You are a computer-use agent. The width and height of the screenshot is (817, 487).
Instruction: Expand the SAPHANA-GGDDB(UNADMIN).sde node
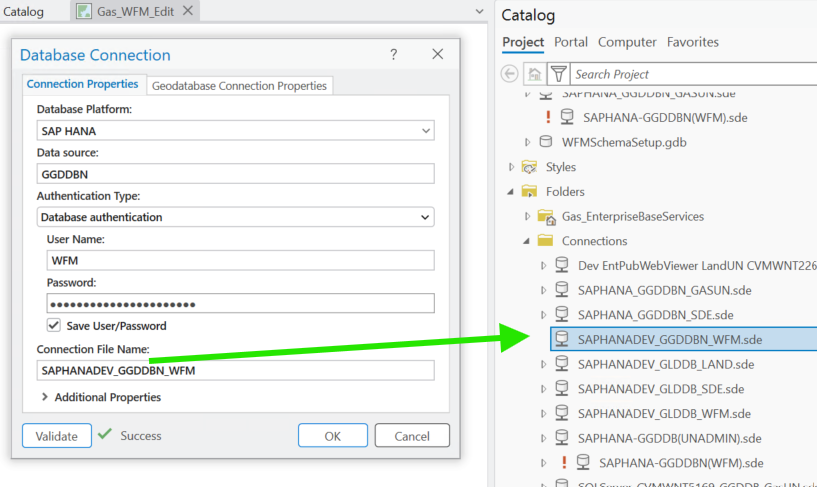pyautogui.click(x=543, y=438)
